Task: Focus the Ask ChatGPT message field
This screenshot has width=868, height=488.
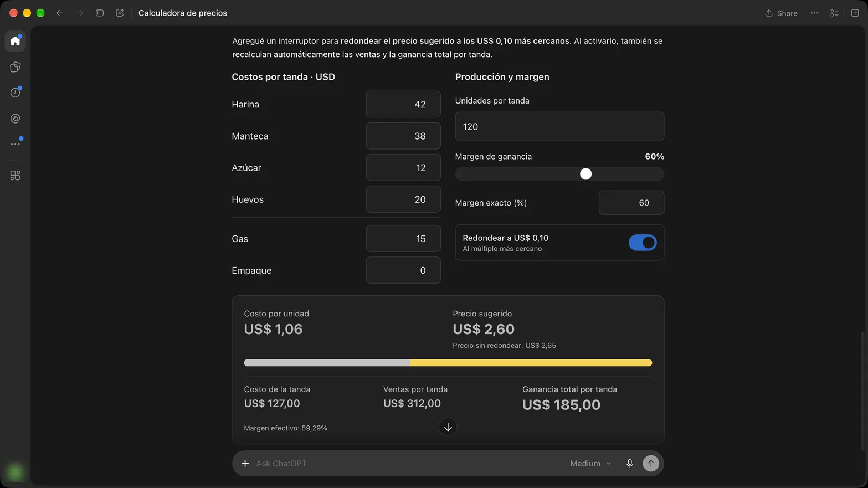Action: [407, 463]
